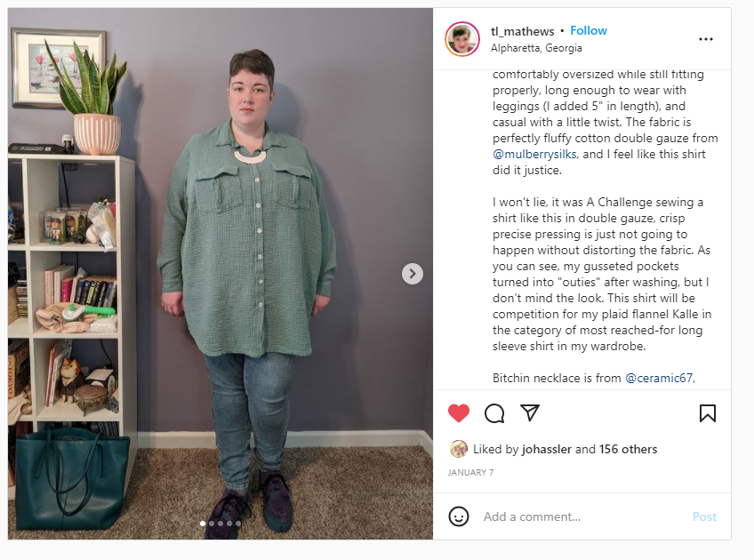Open the JANUARY 7 post date
The height and width of the screenshot is (560, 754).
(x=470, y=473)
